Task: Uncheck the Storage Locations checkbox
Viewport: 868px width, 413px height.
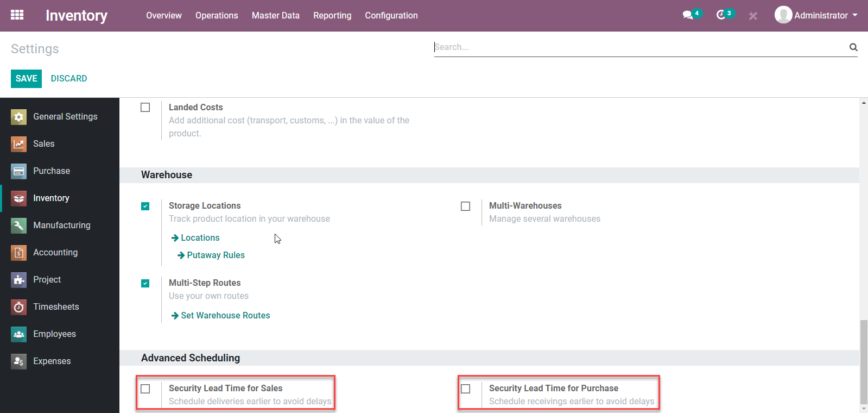Action: tap(145, 206)
